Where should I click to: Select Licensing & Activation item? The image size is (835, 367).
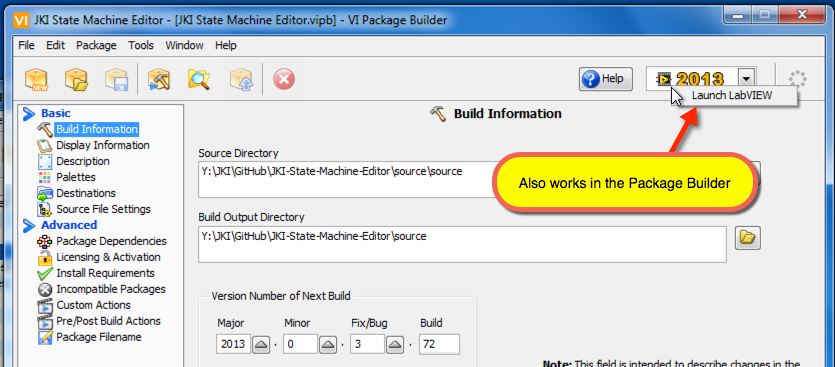[108, 257]
